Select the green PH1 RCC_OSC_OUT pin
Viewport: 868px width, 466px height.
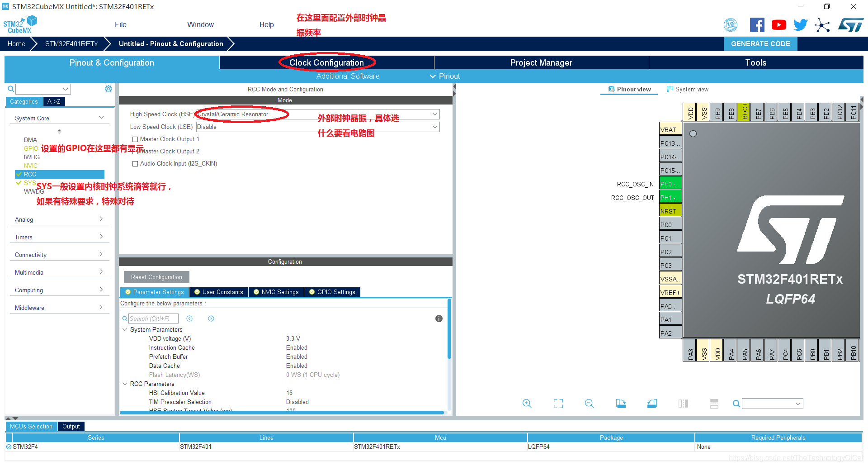pos(670,198)
